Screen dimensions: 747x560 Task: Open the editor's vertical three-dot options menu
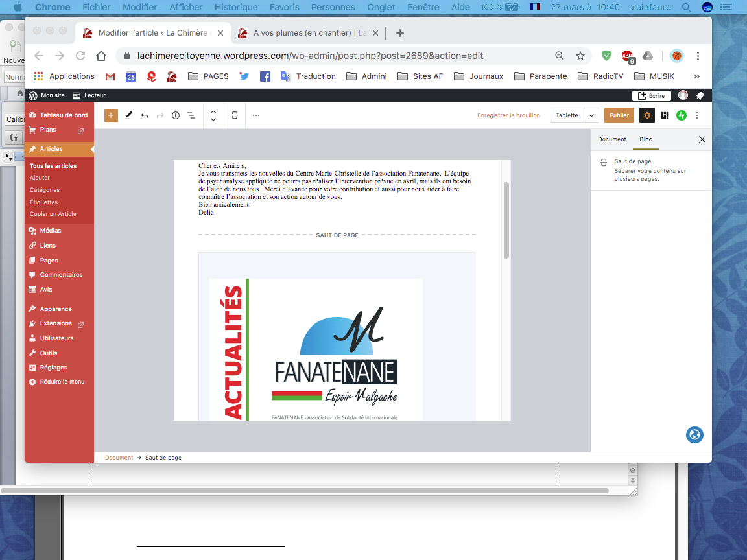697,115
